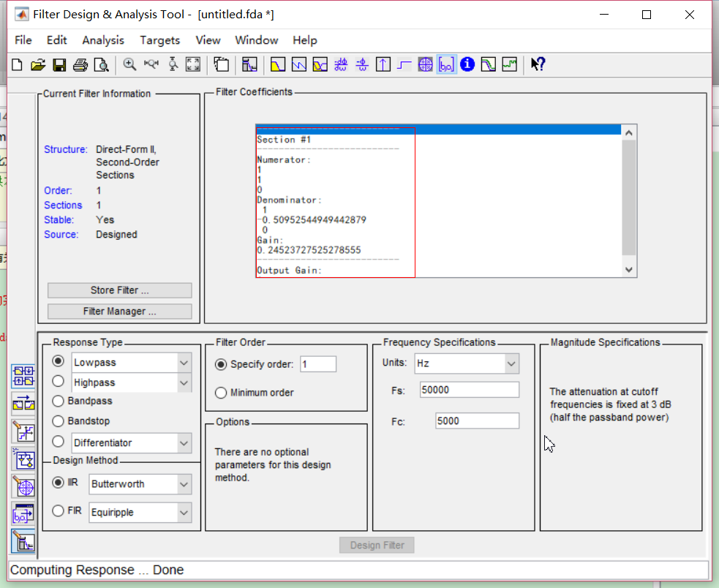The height and width of the screenshot is (588, 719).
Task: Open the Edit menu
Action: point(57,40)
